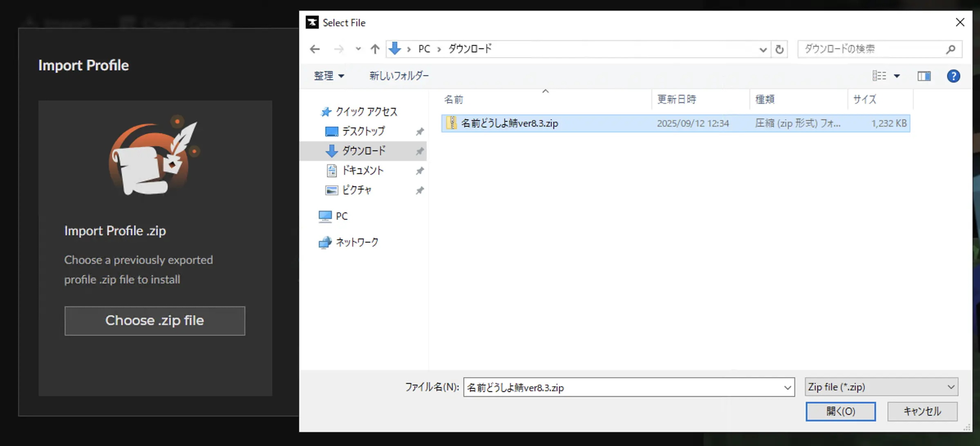Click the Select File anvil icon in title bar
This screenshot has width=980, height=446.
[x=312, y=22]
